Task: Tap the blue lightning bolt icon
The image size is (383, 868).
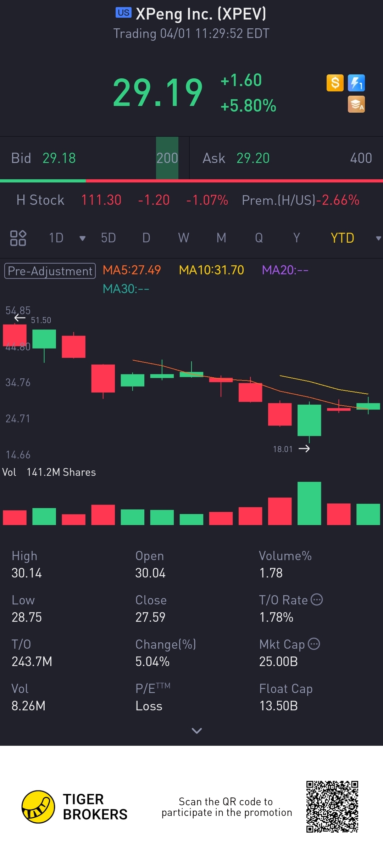Action: point(356,83)
